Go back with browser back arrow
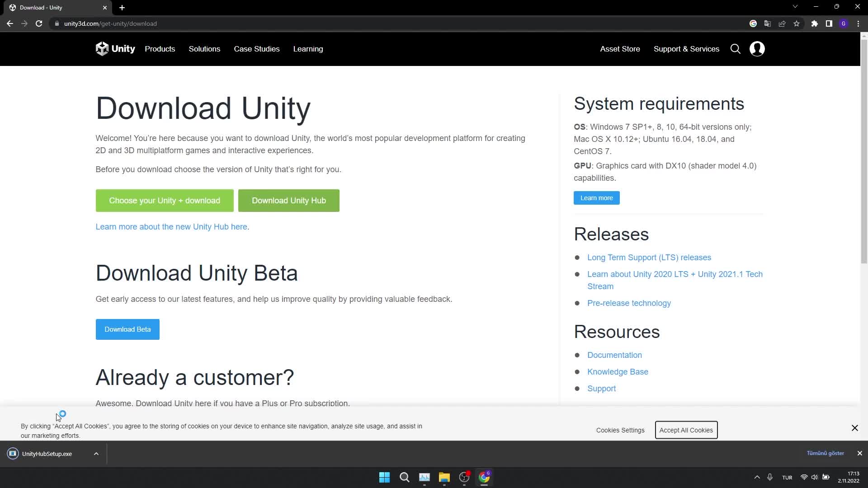Image resolution: width=868 pixels, height=488 pixels. point(10,23)
